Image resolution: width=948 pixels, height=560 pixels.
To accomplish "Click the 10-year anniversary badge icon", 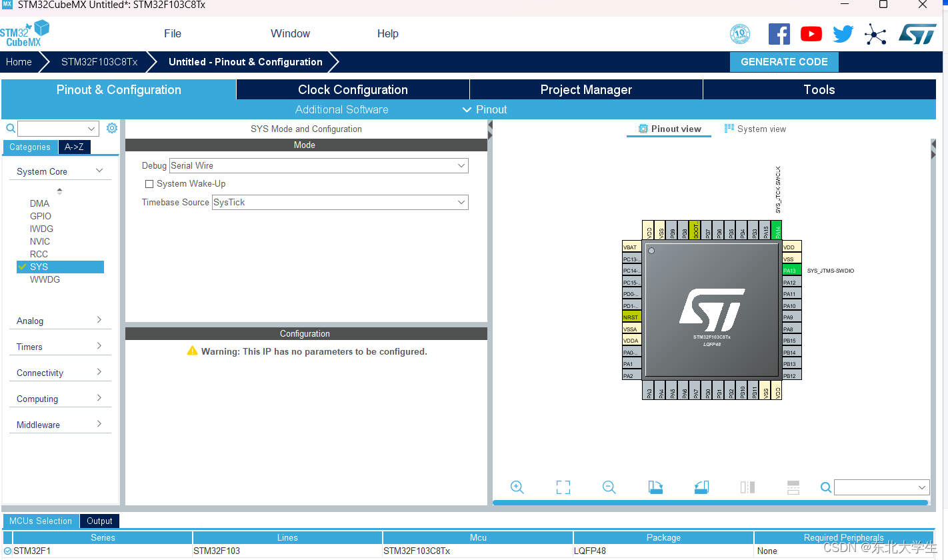I will (740, 34).
